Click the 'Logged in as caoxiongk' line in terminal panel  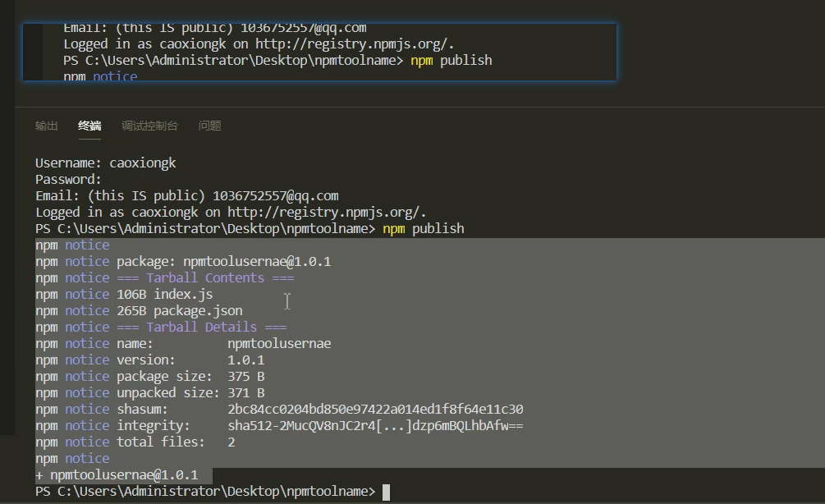tap(231, 212)
